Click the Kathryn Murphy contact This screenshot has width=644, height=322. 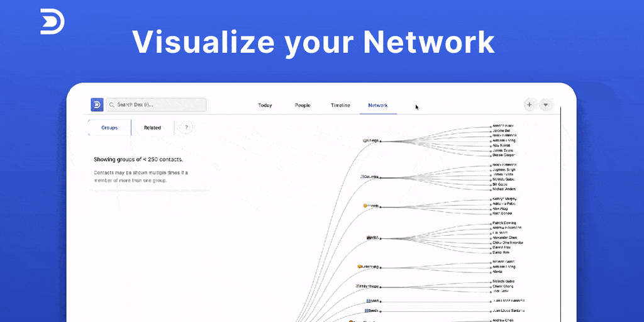(x=504, y=199)
